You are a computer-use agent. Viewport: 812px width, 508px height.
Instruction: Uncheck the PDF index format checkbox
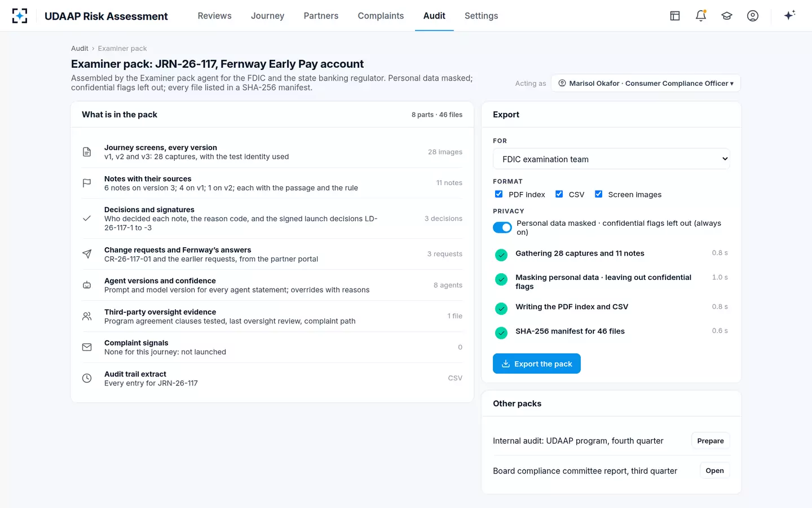coord(498,194)
